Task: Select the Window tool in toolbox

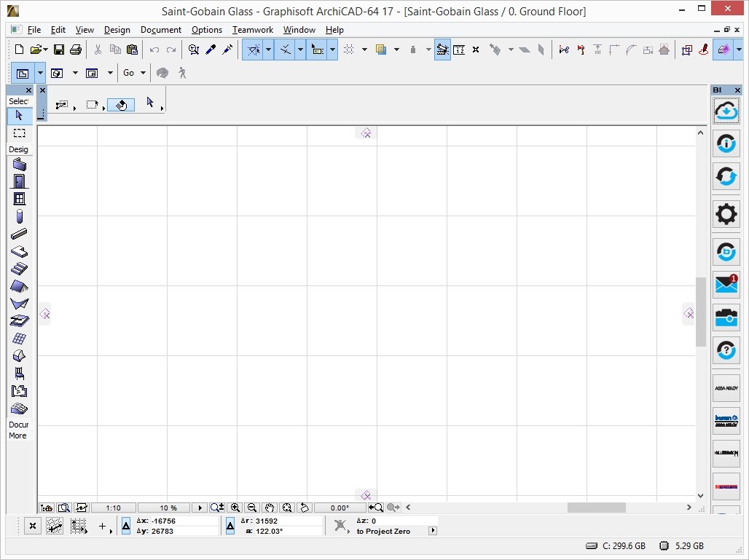Action: 19,199
